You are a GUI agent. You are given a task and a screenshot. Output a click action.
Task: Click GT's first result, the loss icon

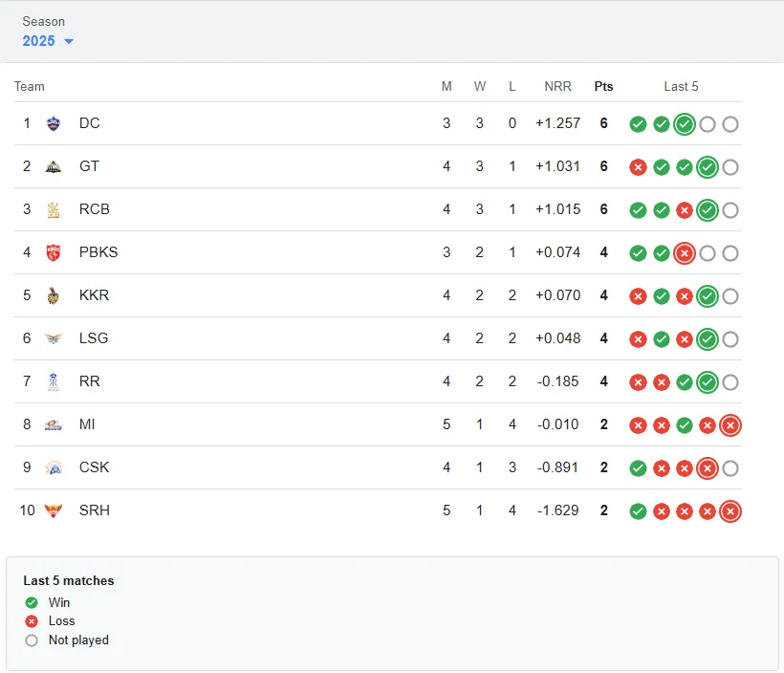point(638,167)
